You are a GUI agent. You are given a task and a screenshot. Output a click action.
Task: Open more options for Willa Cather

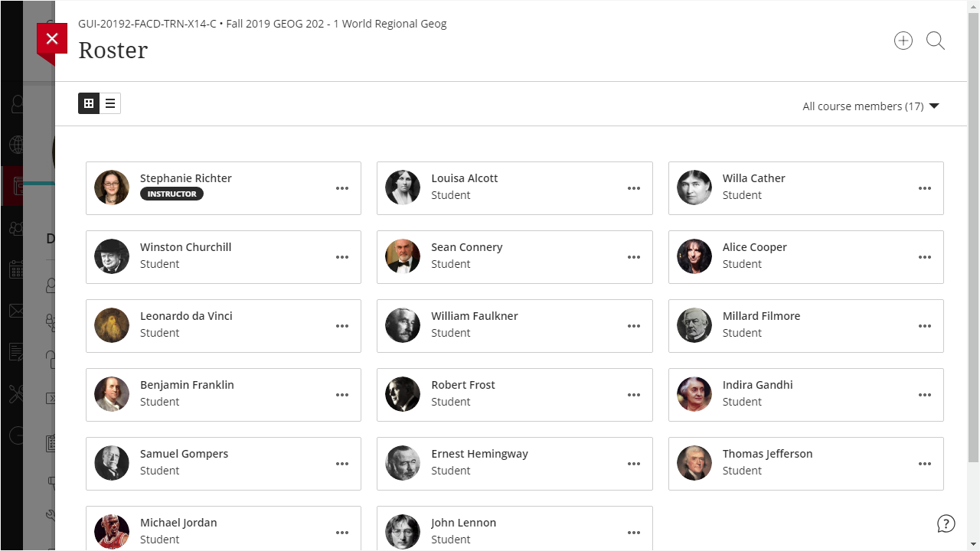[x=925, y=188]
